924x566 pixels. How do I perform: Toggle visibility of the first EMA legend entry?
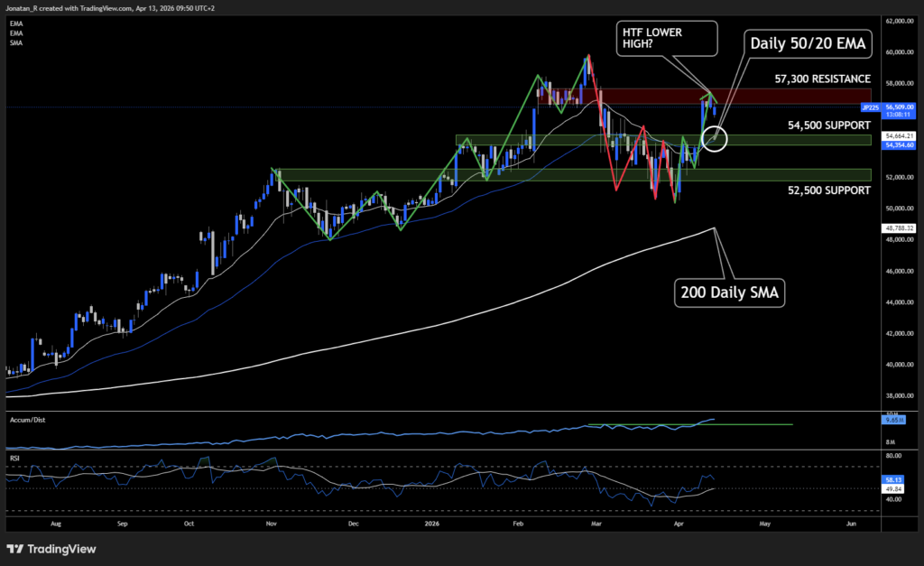click(x=16, y=24)
